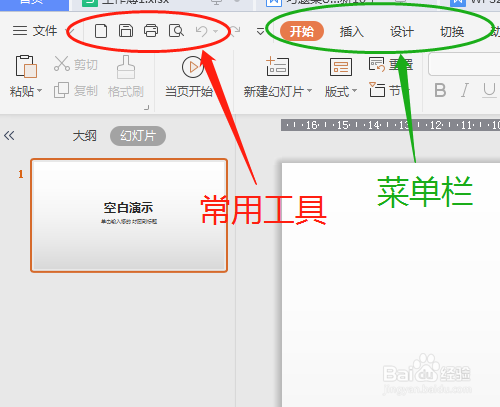
Task: Click the Save icon in quick toolbar
Action: (126, 31)
